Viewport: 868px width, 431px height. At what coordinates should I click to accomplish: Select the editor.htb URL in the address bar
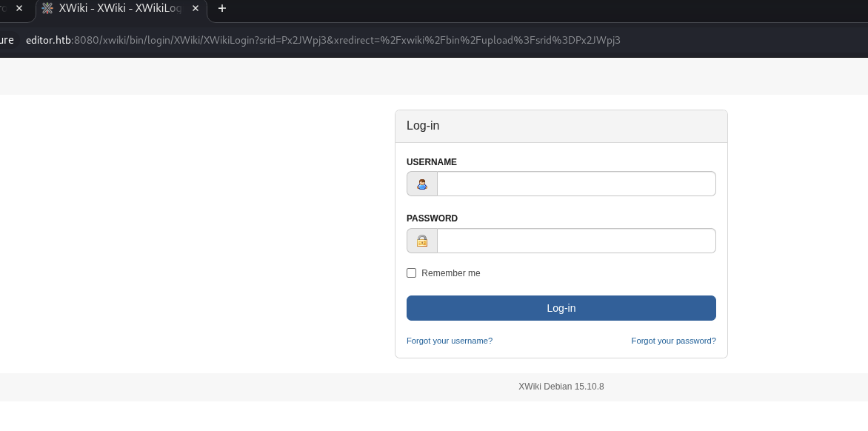pyautogui.click(x=323, y=40)
